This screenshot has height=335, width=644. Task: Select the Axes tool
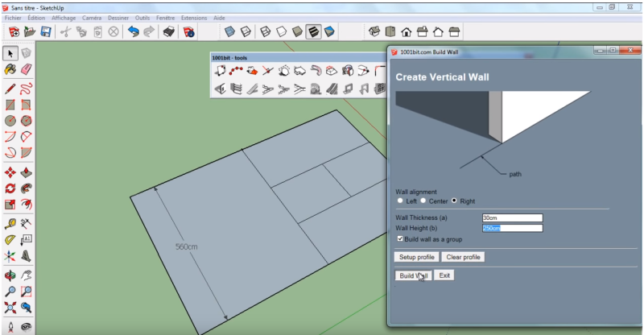pyautogui.click(x=10, y=255)
